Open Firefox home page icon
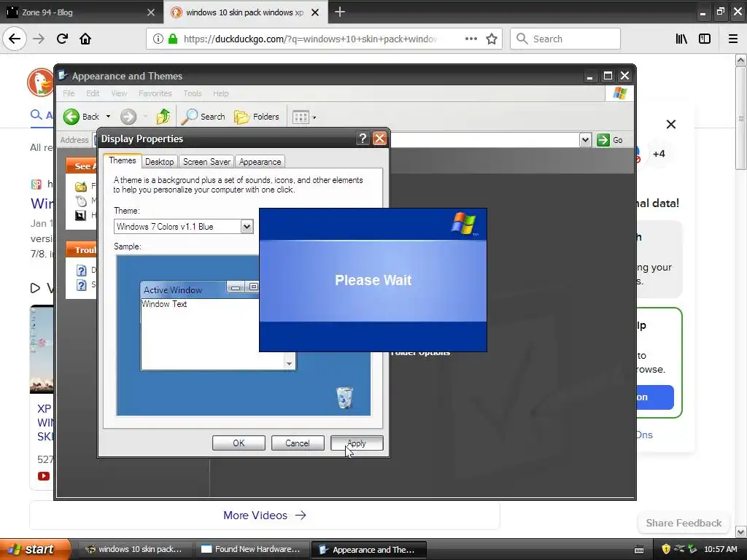747x560 pixels. [x=85, y=39]
